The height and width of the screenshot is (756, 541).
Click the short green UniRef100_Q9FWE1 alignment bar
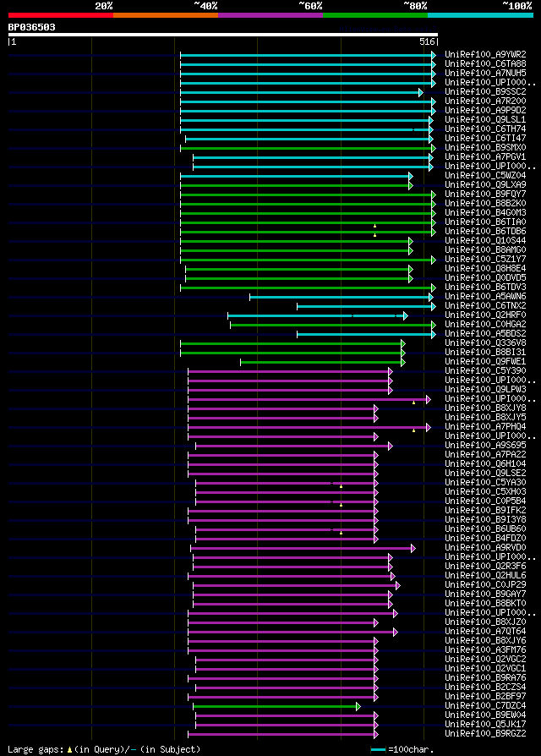pyautogui.click(x=323, y=362)
